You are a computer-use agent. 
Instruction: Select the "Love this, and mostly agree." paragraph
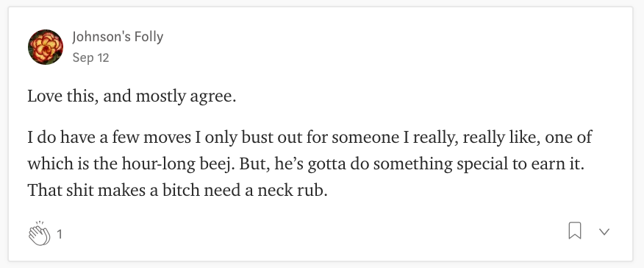click(132, 96)
